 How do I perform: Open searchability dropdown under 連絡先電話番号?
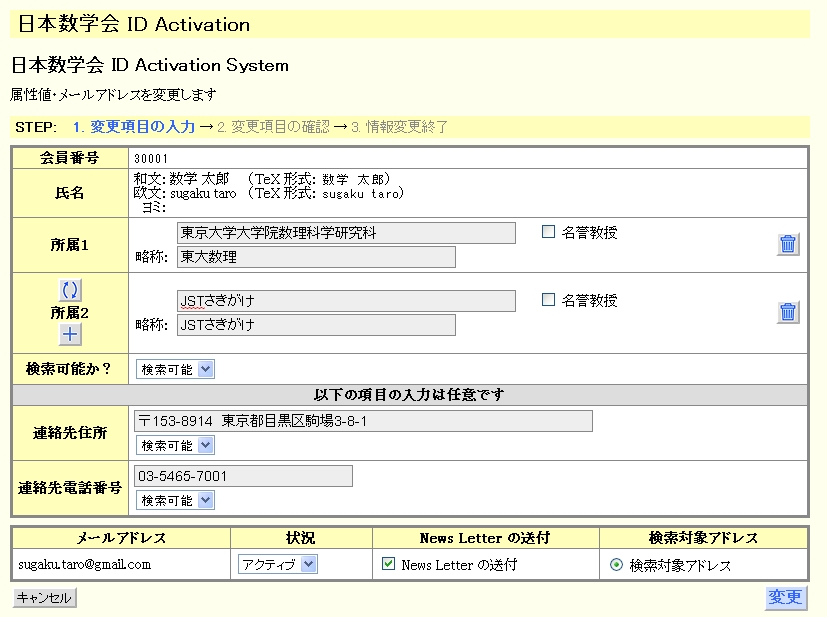175,500
